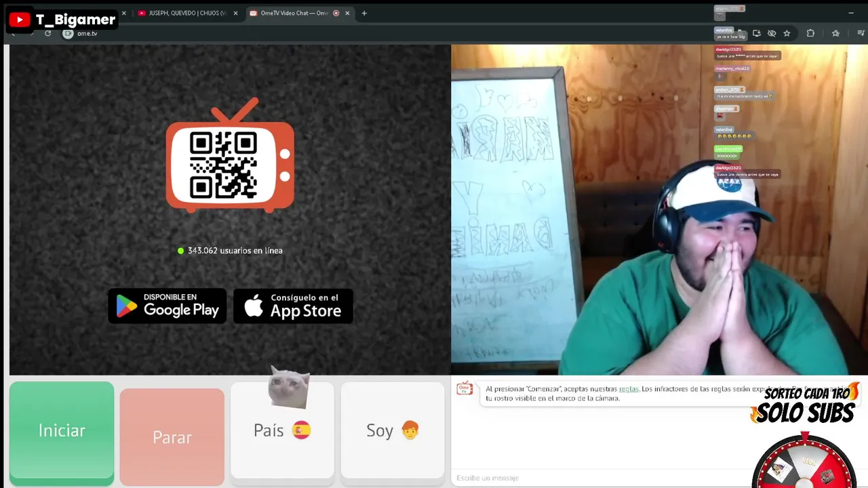Open a new browser tab
The height and width of the screenshot is (488, 868).
click(364, 13)
